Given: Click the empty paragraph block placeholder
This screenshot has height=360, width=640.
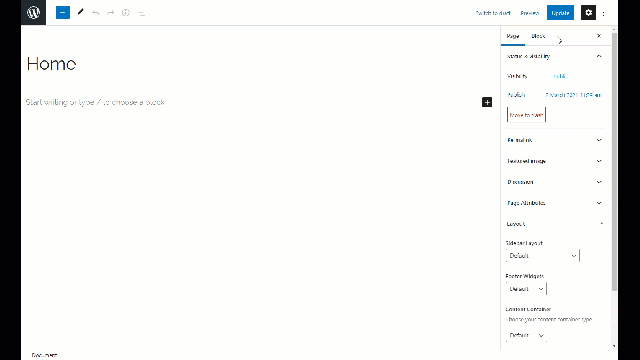Looking at the screenshot, I should click(x=95, y=102).
